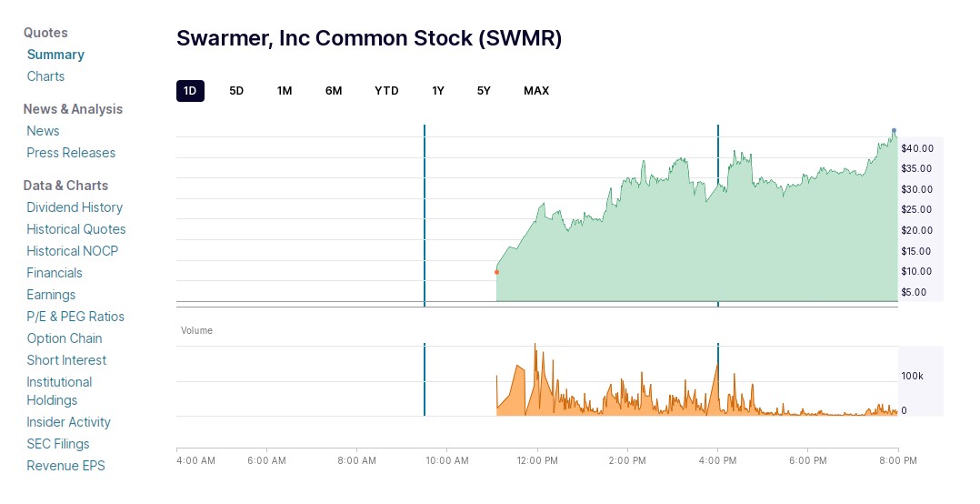Image resolution: width=980 pixels, height=504 pixels.
Task: Open Historical Quotes link
Action: (x=76, y=229)
